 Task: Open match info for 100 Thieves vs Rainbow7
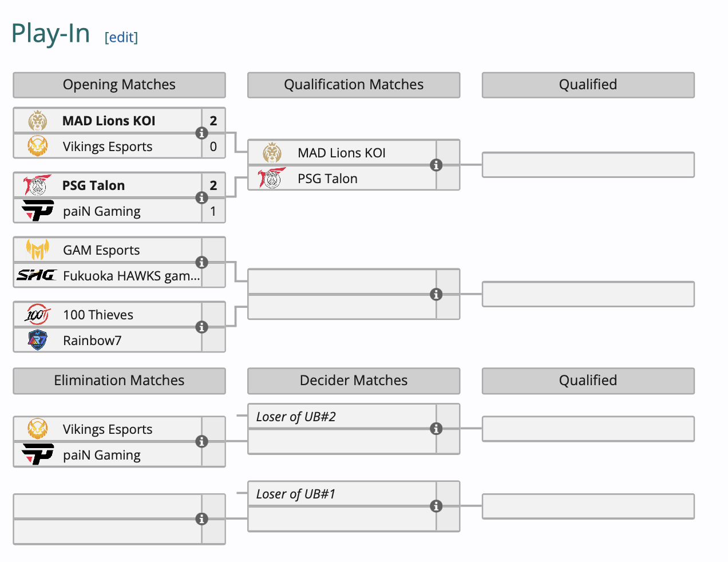pos(201,327)
